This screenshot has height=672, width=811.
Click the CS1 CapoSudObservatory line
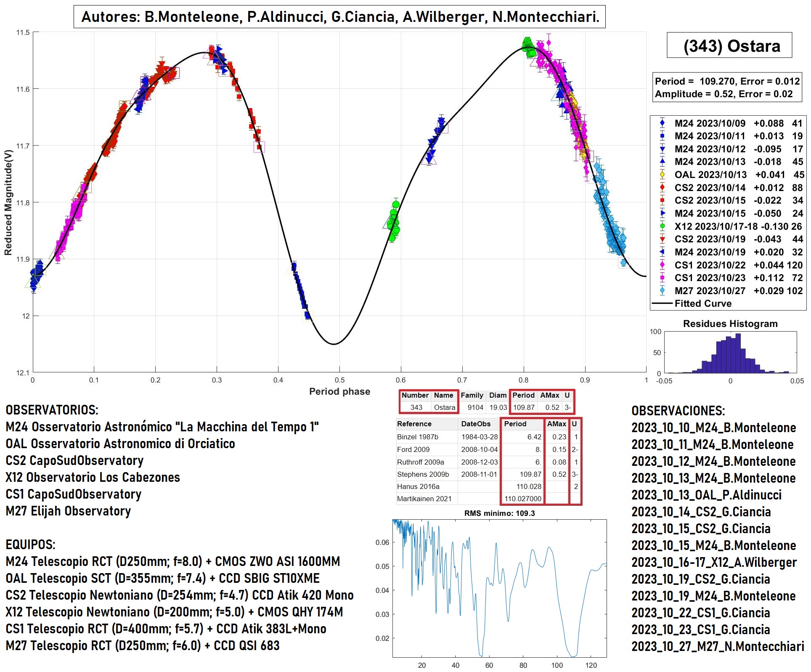click(74, 494)
